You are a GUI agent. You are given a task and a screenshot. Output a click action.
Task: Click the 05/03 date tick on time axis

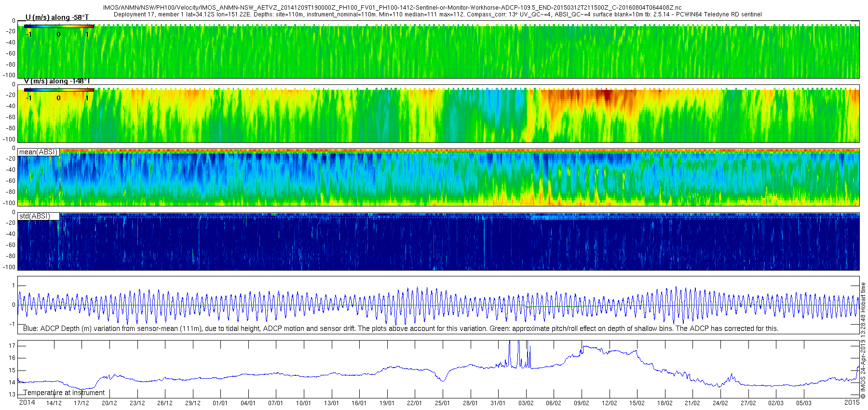point(804,403)
